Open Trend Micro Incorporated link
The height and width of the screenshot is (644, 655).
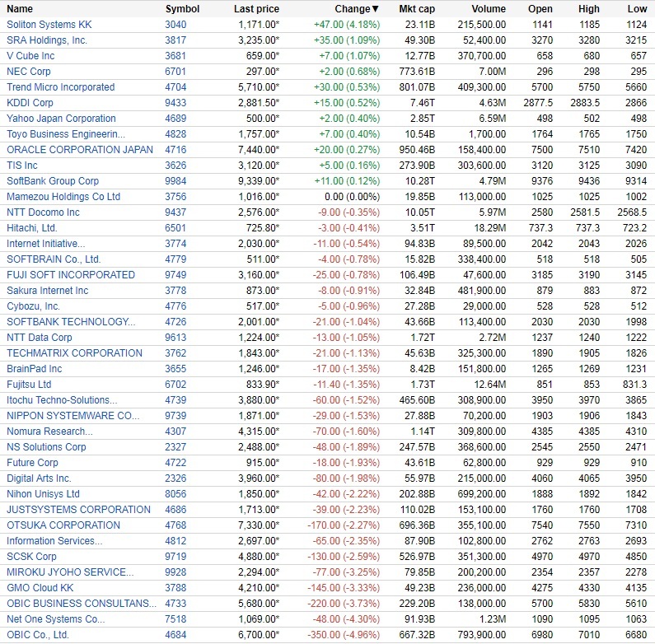61,87
